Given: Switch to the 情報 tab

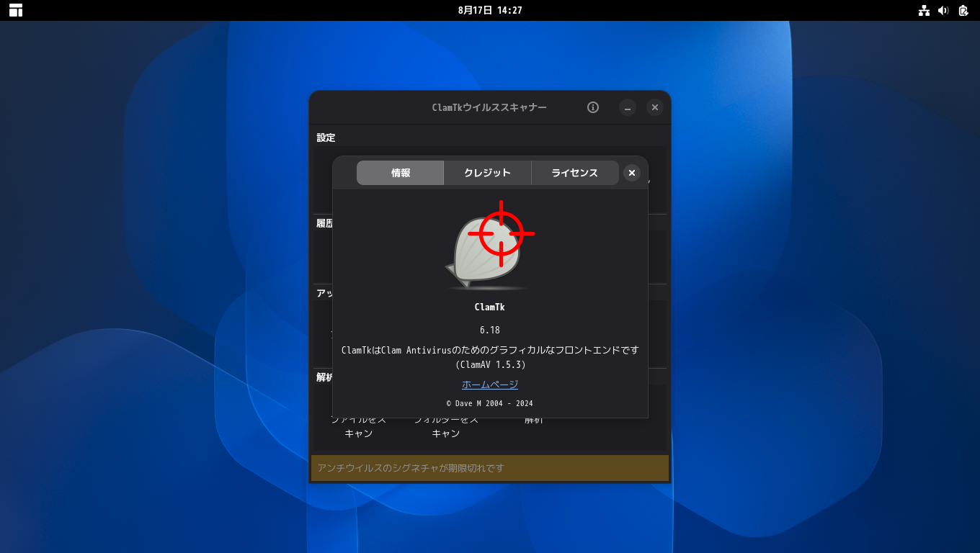Looking at the screenshot, I should (400, 173).
